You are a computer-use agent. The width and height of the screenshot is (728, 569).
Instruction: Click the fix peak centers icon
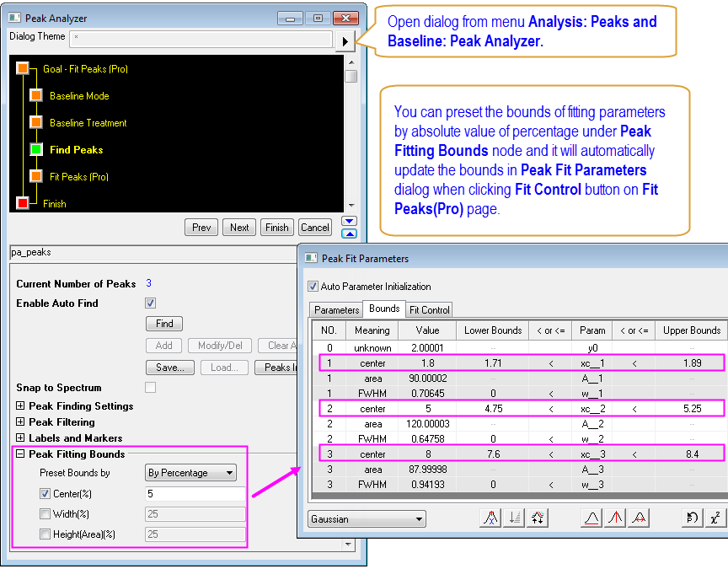click(x=615, y=518)
